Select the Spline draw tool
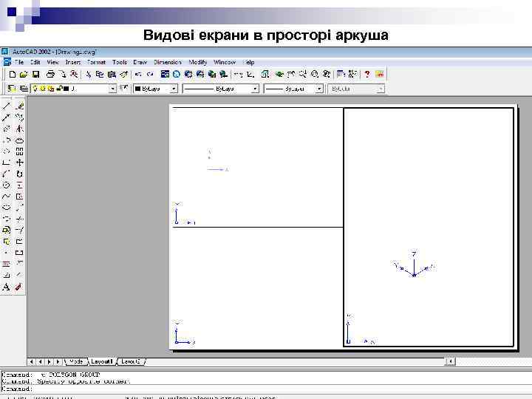This screenshot has height=399, width=532. click(x=7, y=197)
